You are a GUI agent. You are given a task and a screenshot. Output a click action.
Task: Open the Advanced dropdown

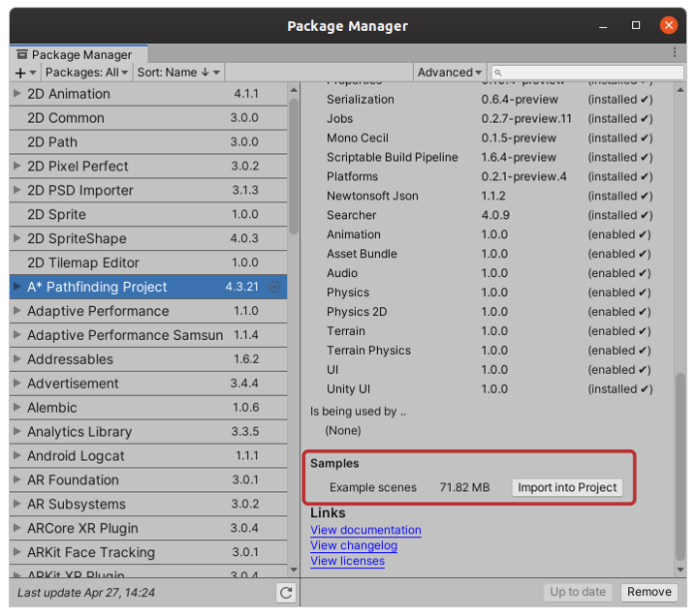[449, 73]
